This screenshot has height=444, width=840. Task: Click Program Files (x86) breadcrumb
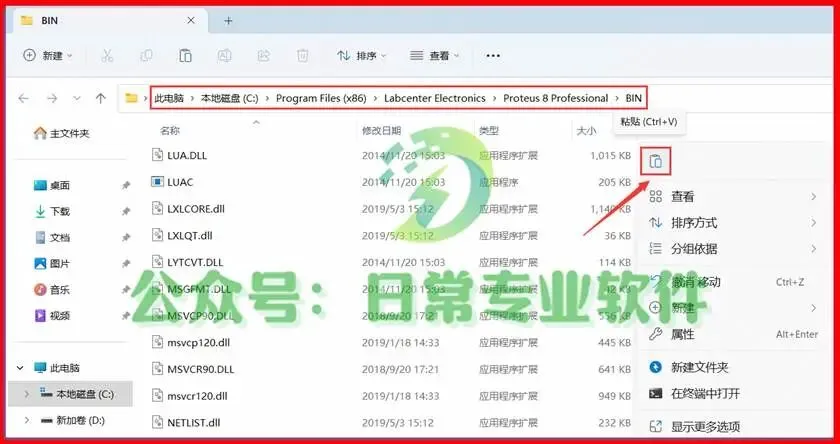(321, 99)
